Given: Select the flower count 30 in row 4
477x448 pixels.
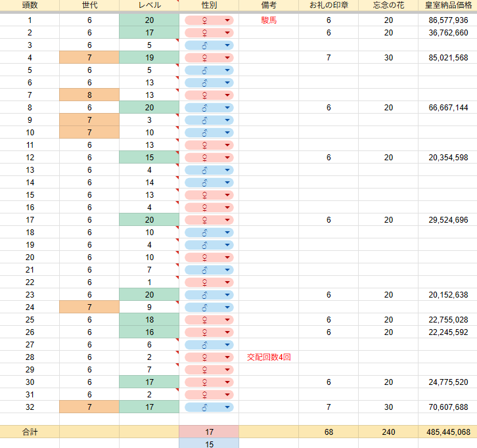Looking at the screenshot, I should coord(388,58).
